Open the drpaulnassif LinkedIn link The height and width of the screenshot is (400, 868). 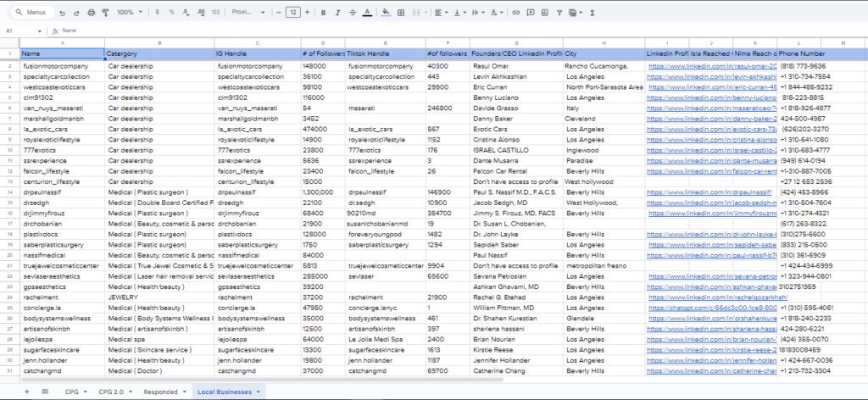point(709,192)
